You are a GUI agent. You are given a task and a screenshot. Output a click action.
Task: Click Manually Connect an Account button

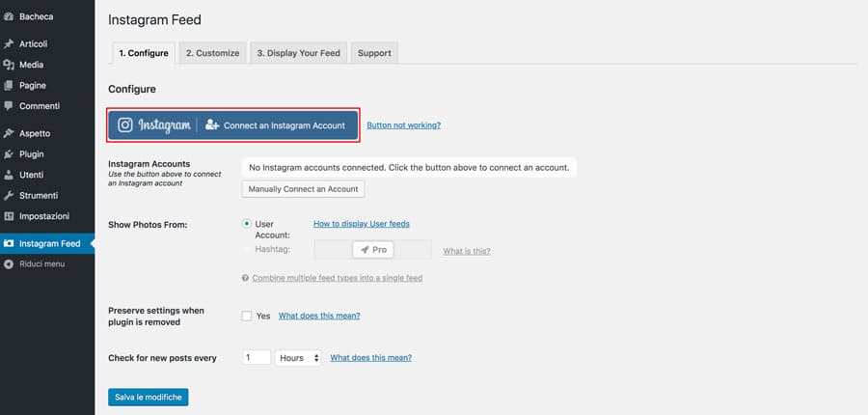(304, 189)
